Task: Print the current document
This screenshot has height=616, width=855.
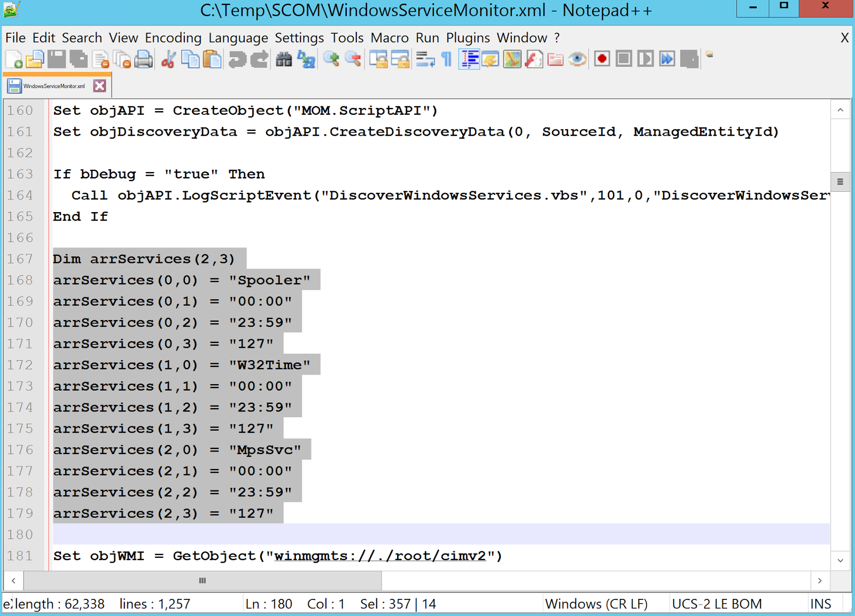Action: (x=143, y=59)
